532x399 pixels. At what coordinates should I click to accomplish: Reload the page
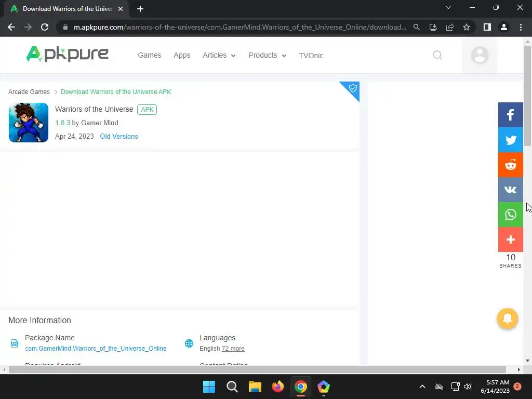point(45,27)
